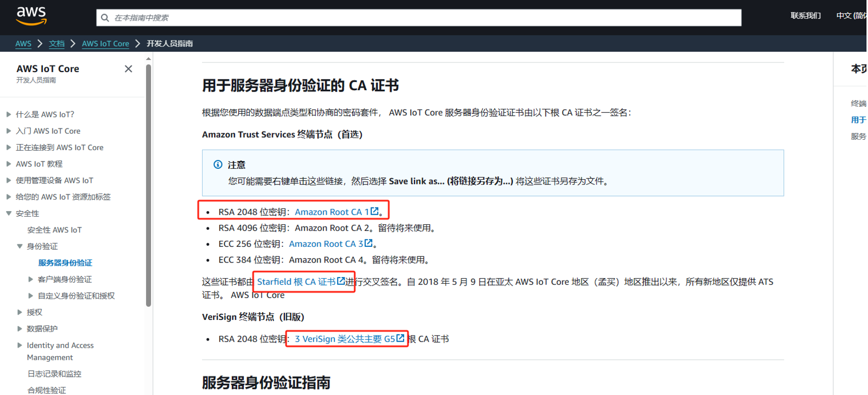Click the search magnifier icon
The width and height of the screenshot is (868, 395).
105,18
